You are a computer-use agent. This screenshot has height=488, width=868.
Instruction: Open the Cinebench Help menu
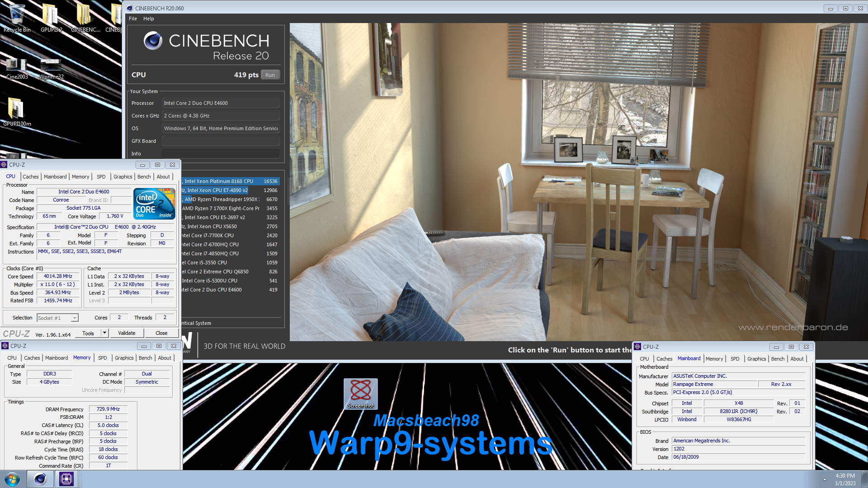tap(148, 19)
